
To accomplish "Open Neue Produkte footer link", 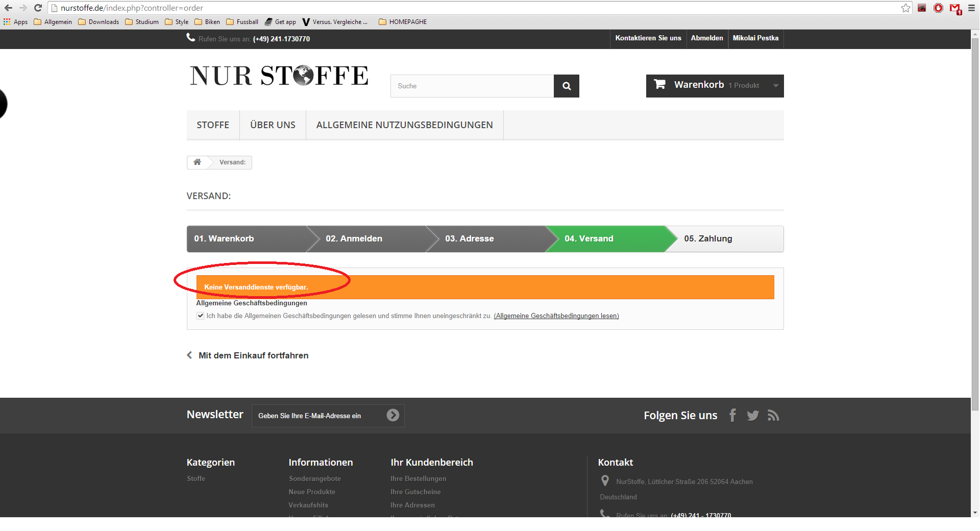I will point(312,492).
